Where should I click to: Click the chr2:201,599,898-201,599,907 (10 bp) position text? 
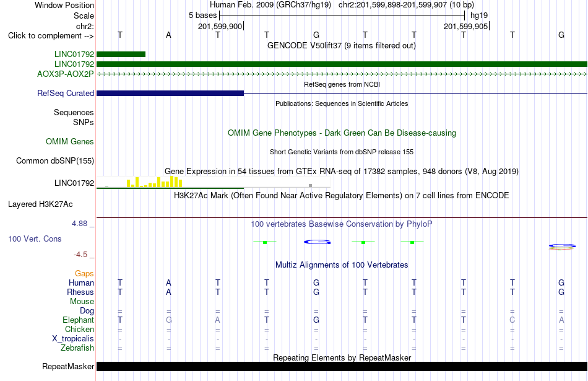pyautogui.click(x=406, y=5)
